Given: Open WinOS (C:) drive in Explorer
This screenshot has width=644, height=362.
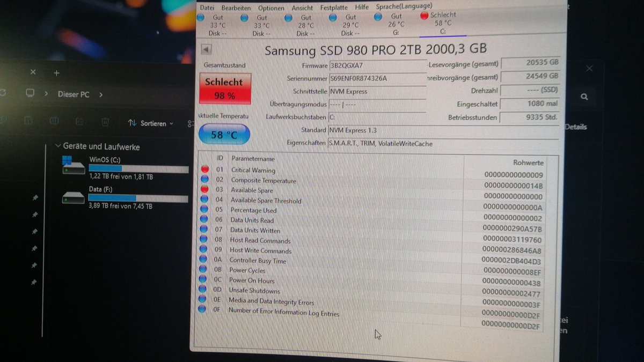Looking at the screenshot, I should (x=126, y=168).
